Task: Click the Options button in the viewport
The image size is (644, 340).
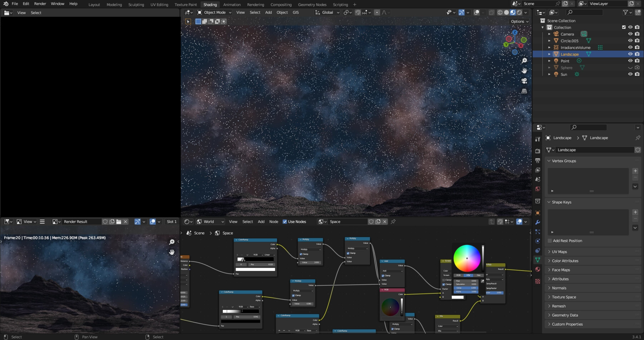Action: coord(518,21)
